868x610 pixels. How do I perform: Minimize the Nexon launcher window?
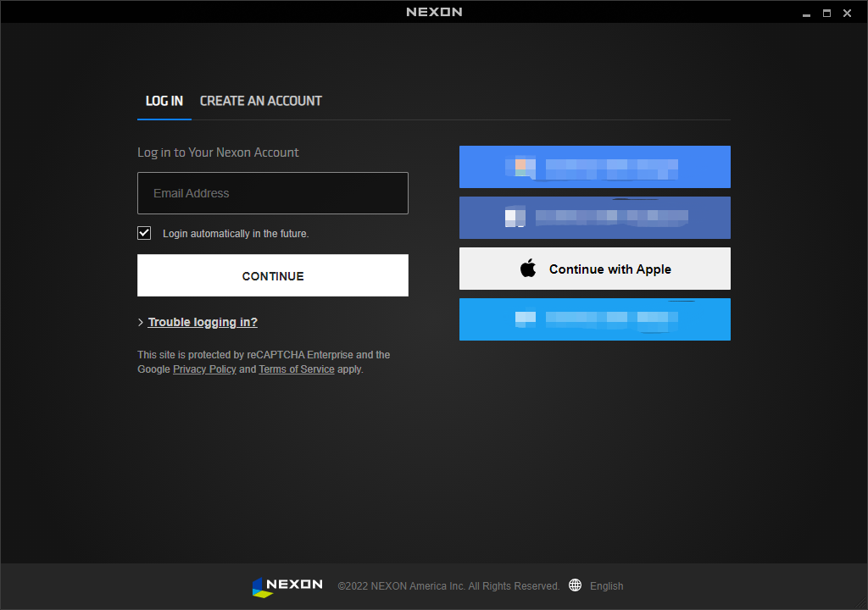click(807, 14)
